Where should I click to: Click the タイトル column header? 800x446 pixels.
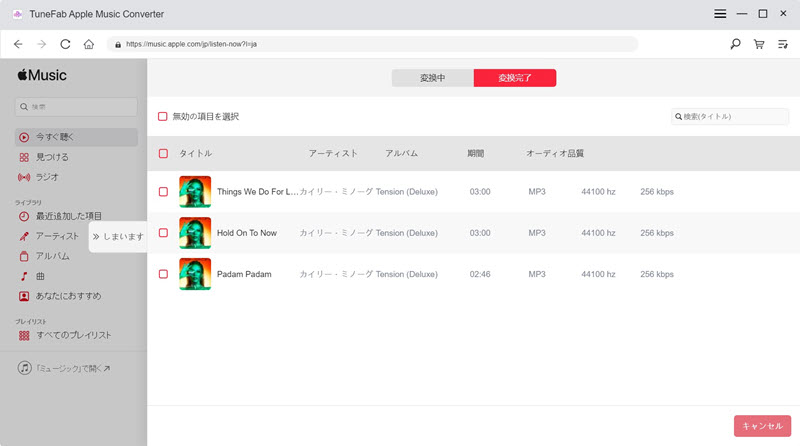pyautogui.click(x=195, y=154)
